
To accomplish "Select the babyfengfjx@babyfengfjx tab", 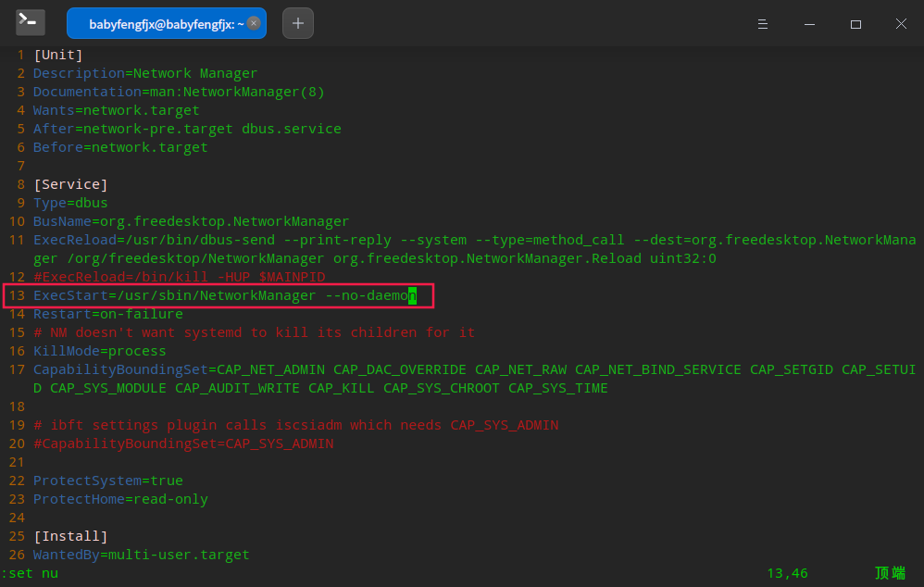I will tap(166, 23).
